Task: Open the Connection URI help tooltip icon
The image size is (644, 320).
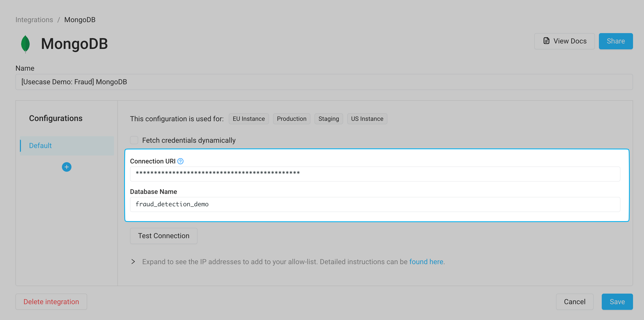Action: (180, 161)
